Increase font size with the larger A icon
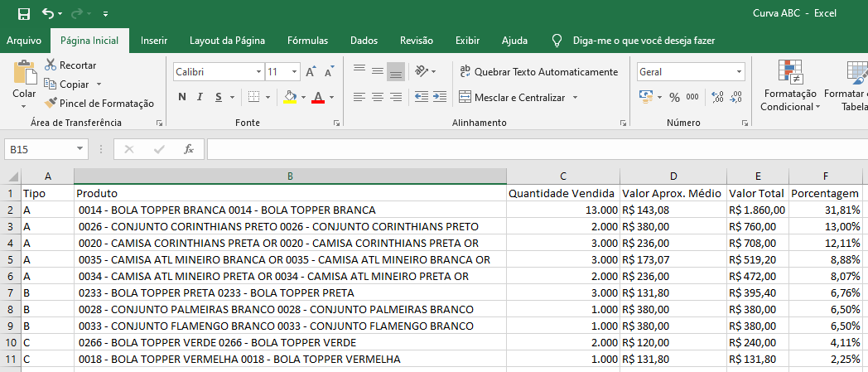This screenshot has height=372, width=868. 310,72
